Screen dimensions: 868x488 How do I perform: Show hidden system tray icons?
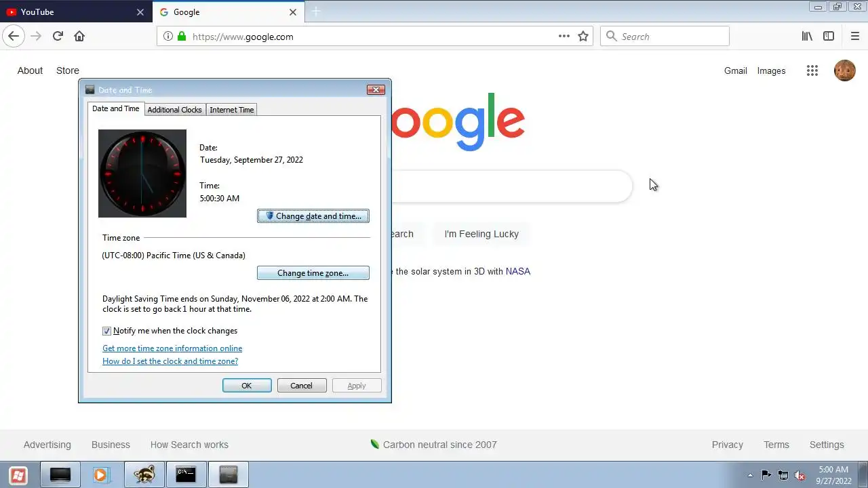pyautogui.click(x=750, y=475)
